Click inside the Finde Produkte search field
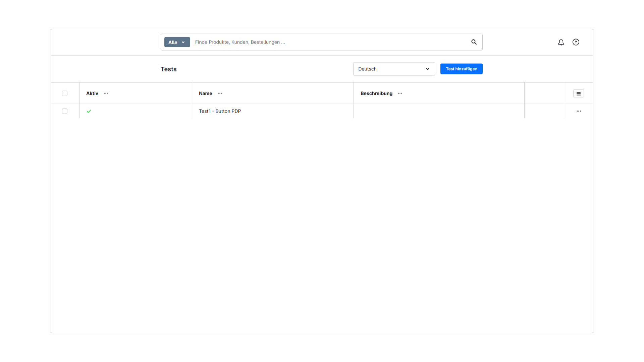Image resolution: width=644 pixels, height=362 pixels. point(302,42)
